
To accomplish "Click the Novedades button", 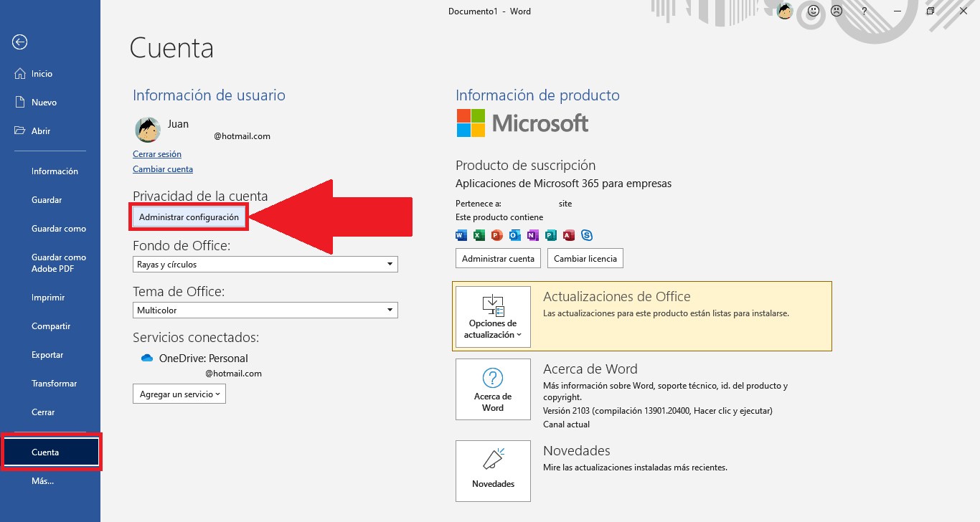I will pyautogui.click(x=493, y=471).
